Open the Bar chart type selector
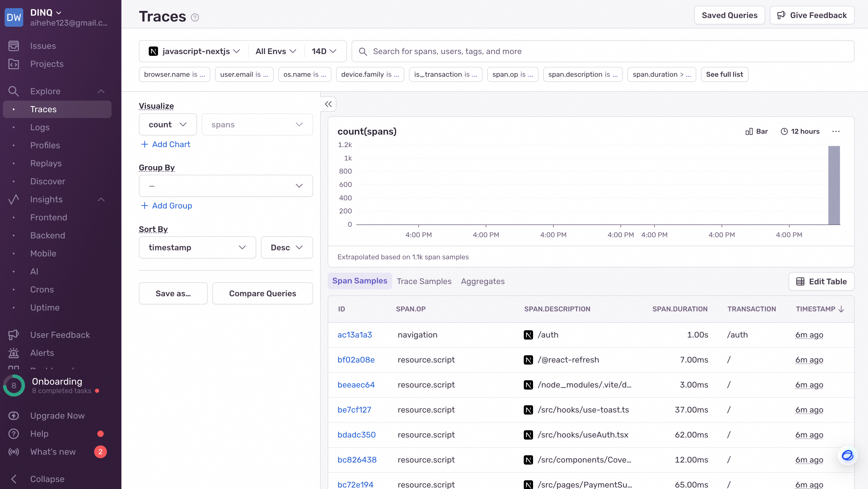868x489 pixels. (x=756, y=131)
